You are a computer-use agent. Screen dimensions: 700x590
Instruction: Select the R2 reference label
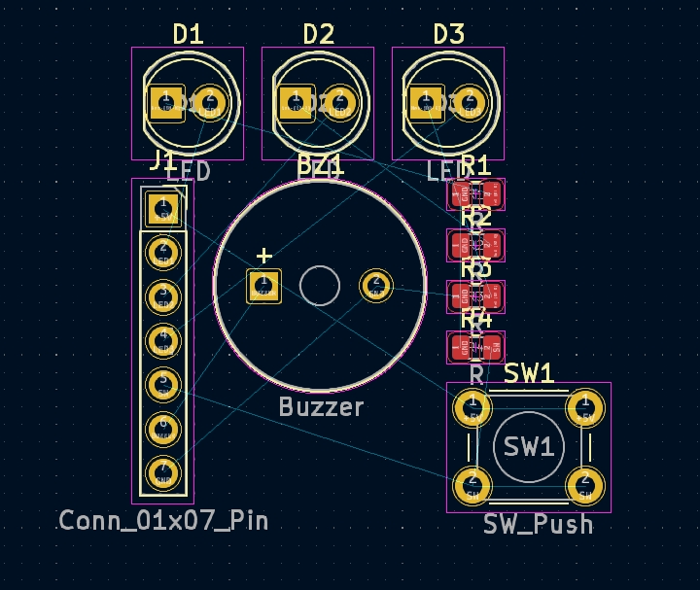475,218
